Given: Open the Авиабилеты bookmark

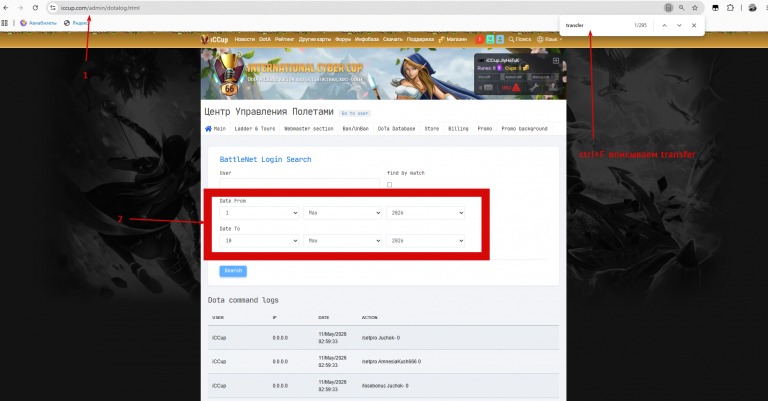Looking at the screenshot, I should tap(38, 23).
